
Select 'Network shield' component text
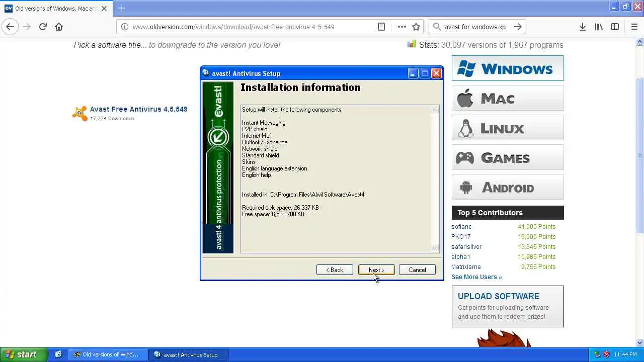(260, 149)
